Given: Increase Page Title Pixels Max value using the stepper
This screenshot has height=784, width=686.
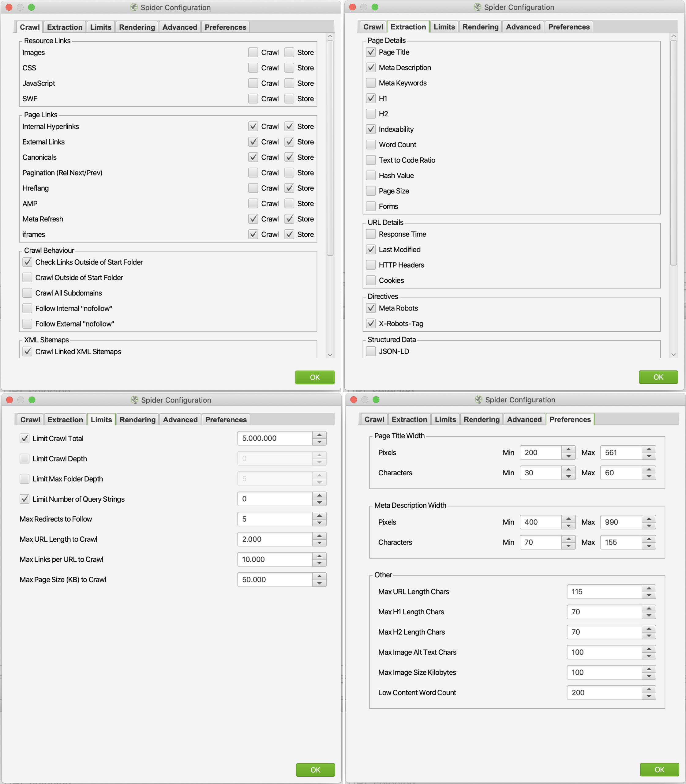Looking at the screenshot, I should pos(649,449).
